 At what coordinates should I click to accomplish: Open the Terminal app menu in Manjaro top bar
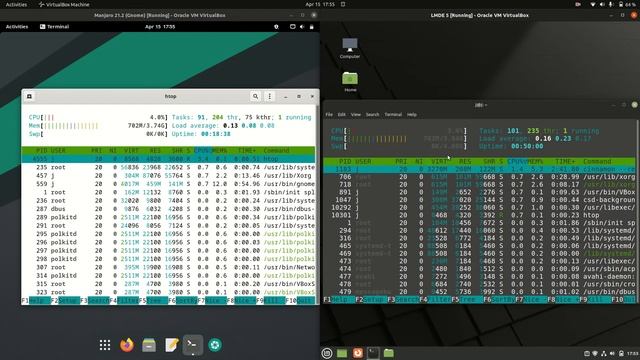coord(54,27)
